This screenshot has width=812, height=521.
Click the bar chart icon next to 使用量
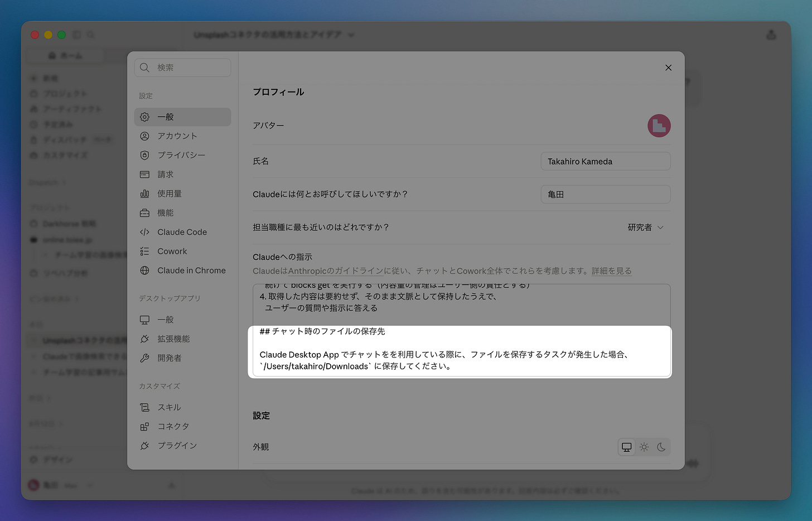[144, 194]
